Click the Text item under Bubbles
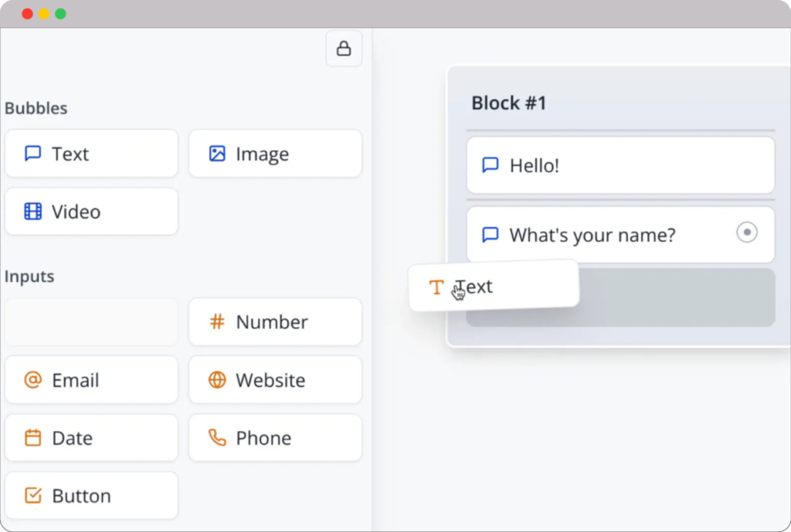Screen dimensions: 791x532 (x=91, y=154)
